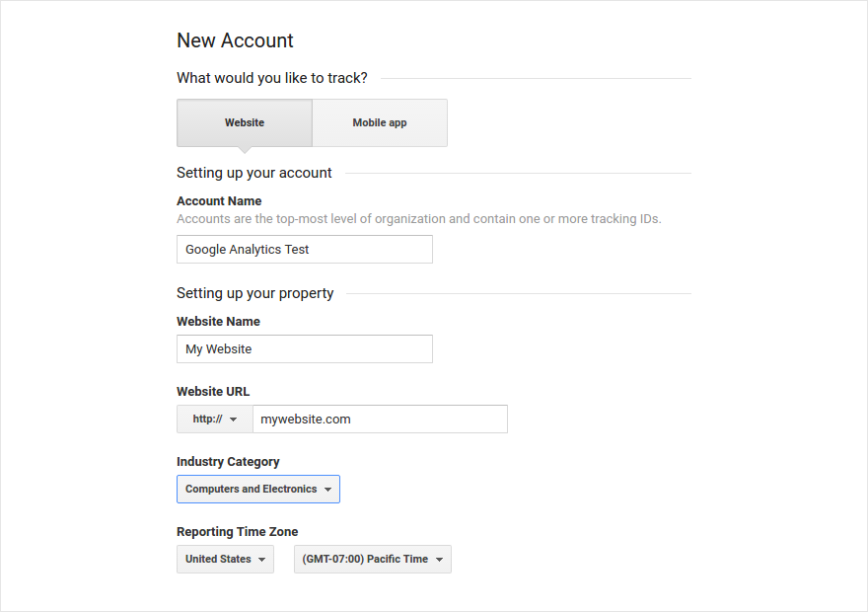
Task: Click the Website URL field with mywebsite.com
Action: tap(380, 420)
